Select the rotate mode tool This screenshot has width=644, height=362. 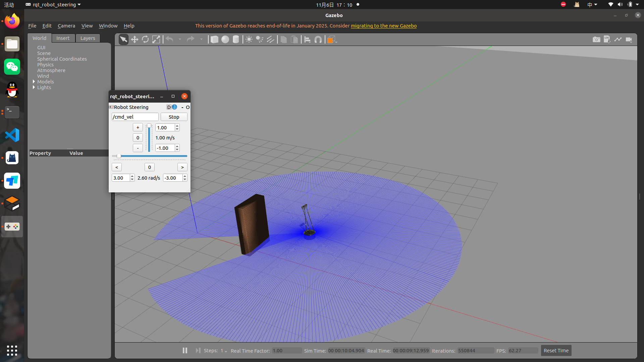click(x=145, y=40)
